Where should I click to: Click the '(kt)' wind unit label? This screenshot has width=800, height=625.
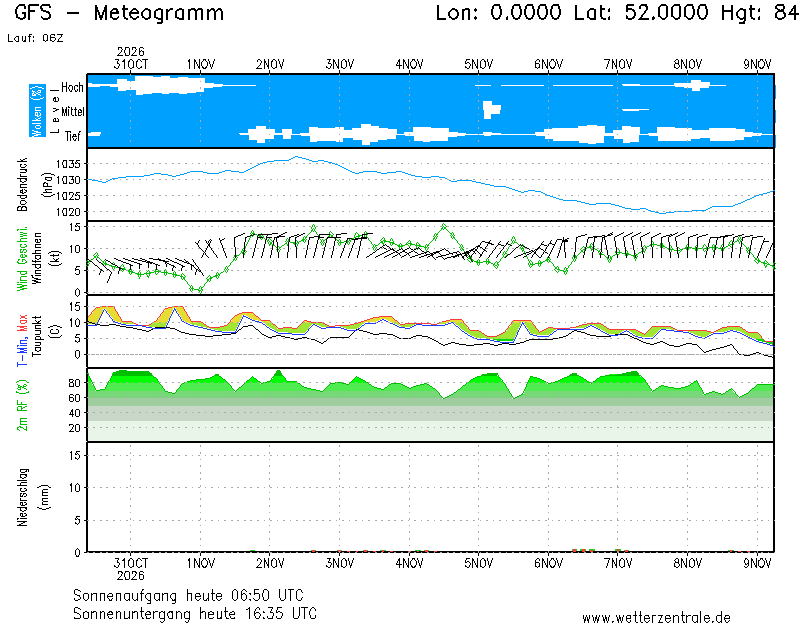[x=56, y=259]
